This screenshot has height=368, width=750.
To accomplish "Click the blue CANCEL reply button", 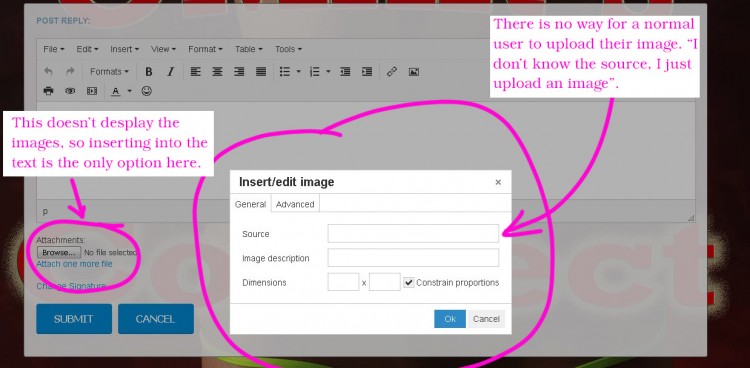I will [155, 319].
